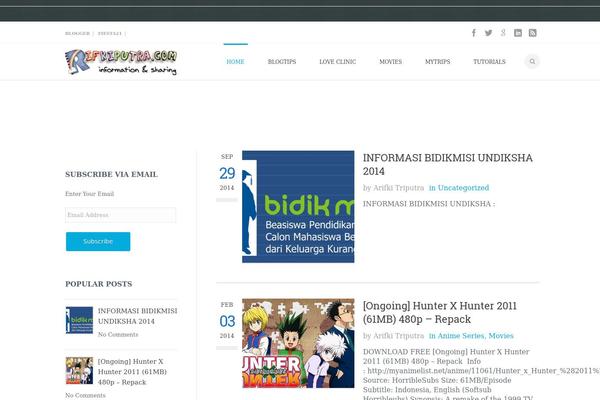The height and width of the screenshot is (400, 600).
Task: Open the LinkedIn social icon
Action: [518, 33]
